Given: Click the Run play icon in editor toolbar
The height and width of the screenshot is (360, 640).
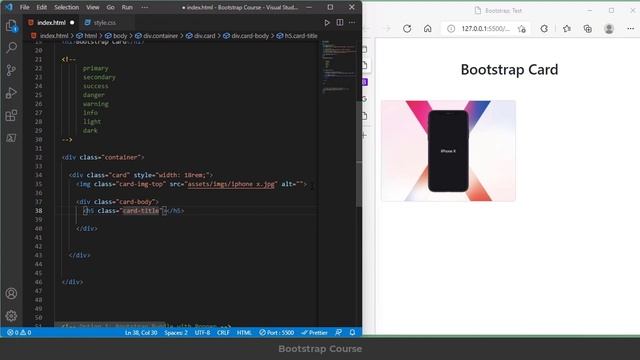Looking at the screenshot, I should pos(327,22).
